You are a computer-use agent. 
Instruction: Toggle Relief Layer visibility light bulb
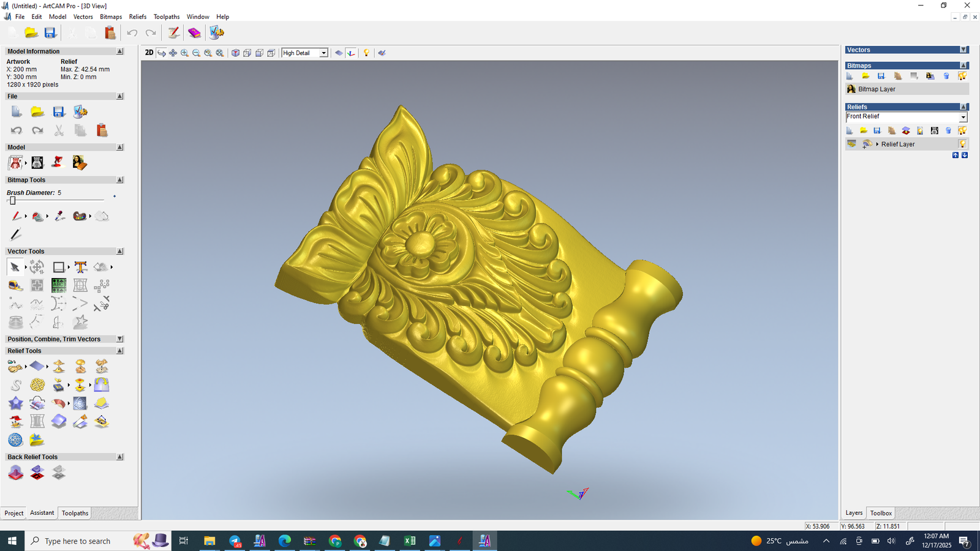pos(962,144)
